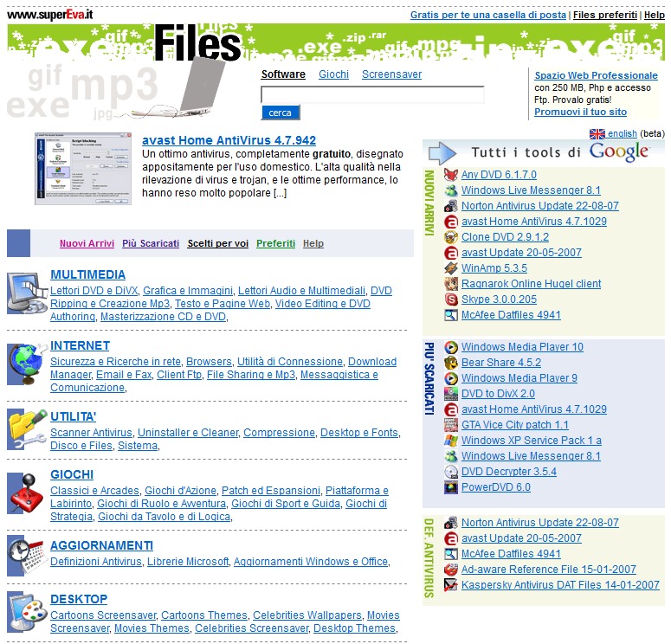This screenshot has height=644, width=671.
Task: Open the Più Scaricati tab
Action: (151, 243)
